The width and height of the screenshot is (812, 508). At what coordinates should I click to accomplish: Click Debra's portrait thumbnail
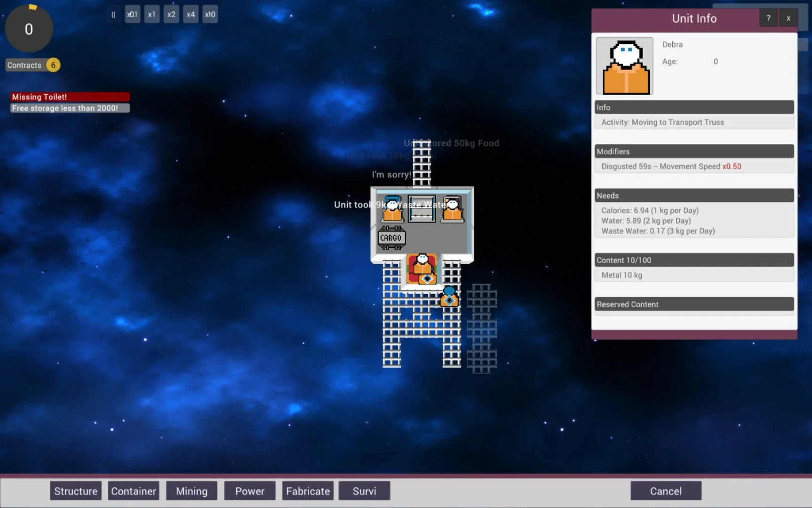tap(624, 66)
